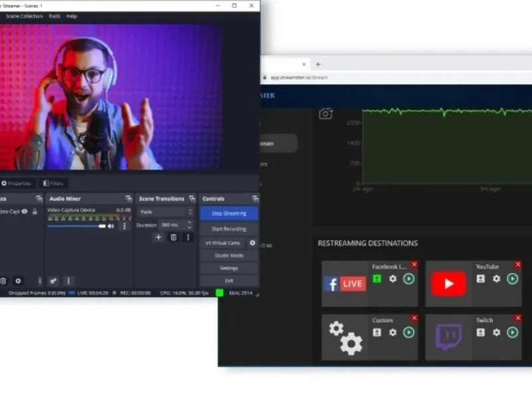Click the Facebook Live logo thumbnail
This screenshot has height=399, width=532.
click(x=345, y=284)
